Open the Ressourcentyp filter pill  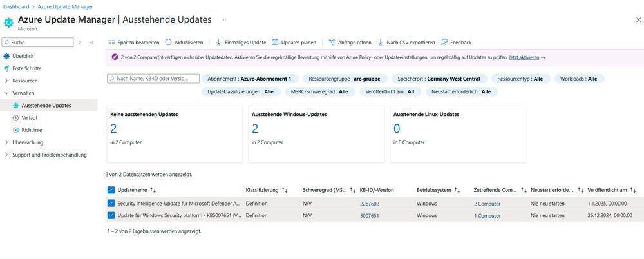coord(520,79)
